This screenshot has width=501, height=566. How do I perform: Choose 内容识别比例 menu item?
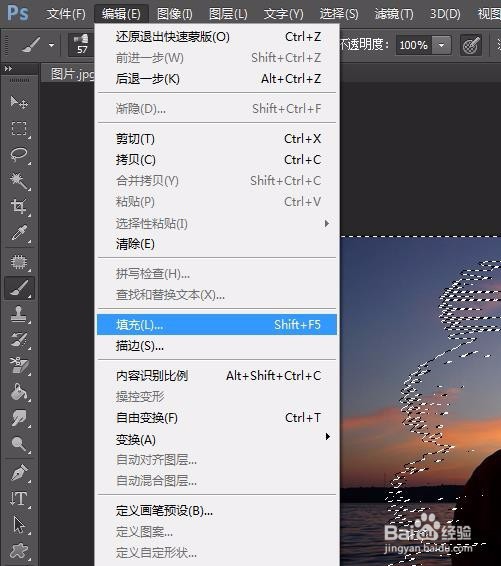(217, 376)
